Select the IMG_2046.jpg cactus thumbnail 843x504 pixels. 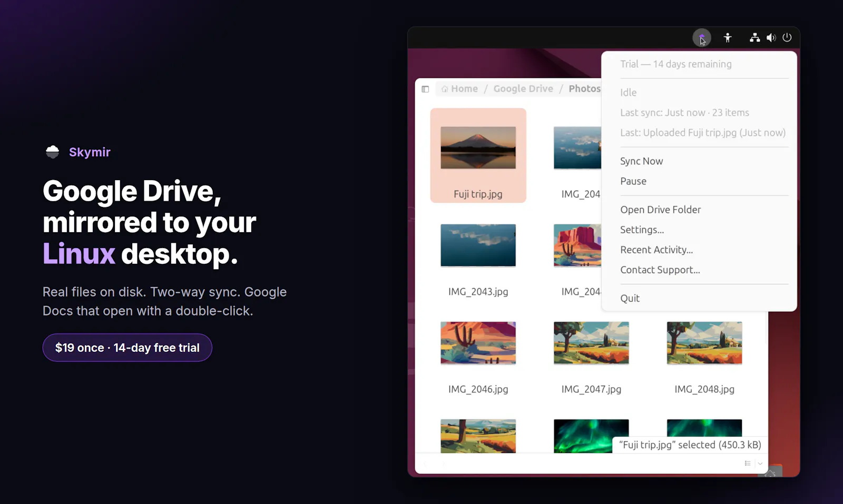point(478,343)
